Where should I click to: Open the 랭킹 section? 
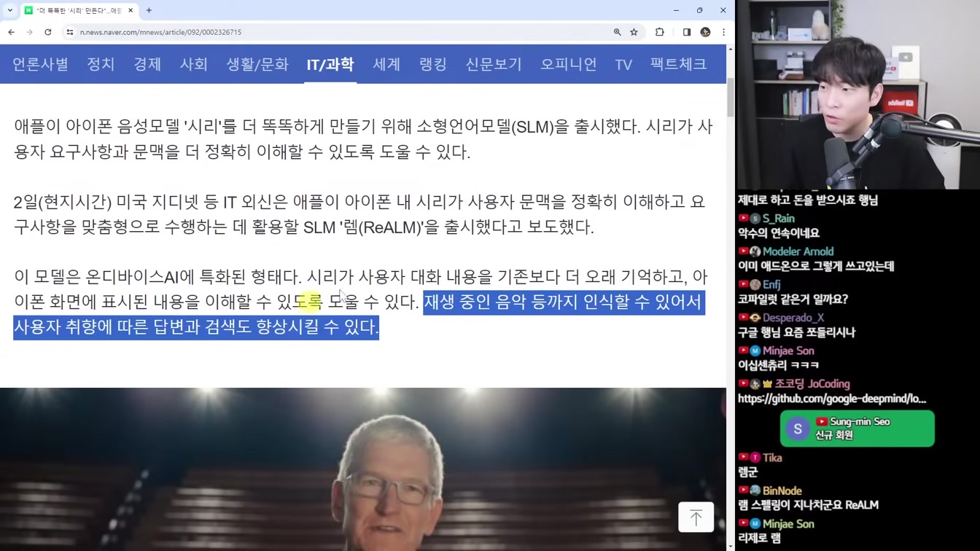433,64
